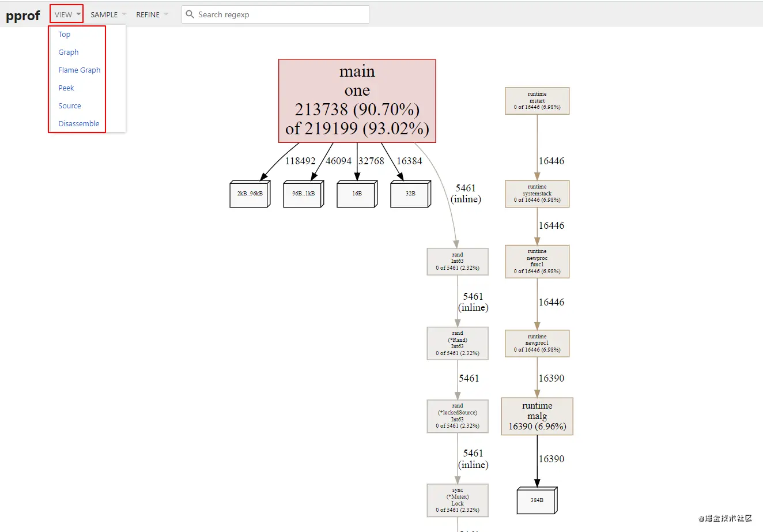
Task: Select Disassemble view option
Action: [79, 124]
